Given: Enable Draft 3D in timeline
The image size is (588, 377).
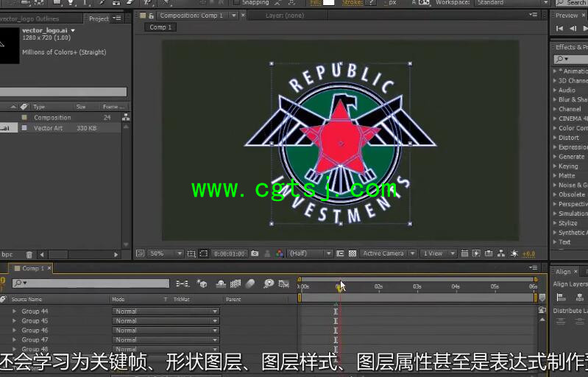Looking at the screenshot, I should tap(202, 283).
